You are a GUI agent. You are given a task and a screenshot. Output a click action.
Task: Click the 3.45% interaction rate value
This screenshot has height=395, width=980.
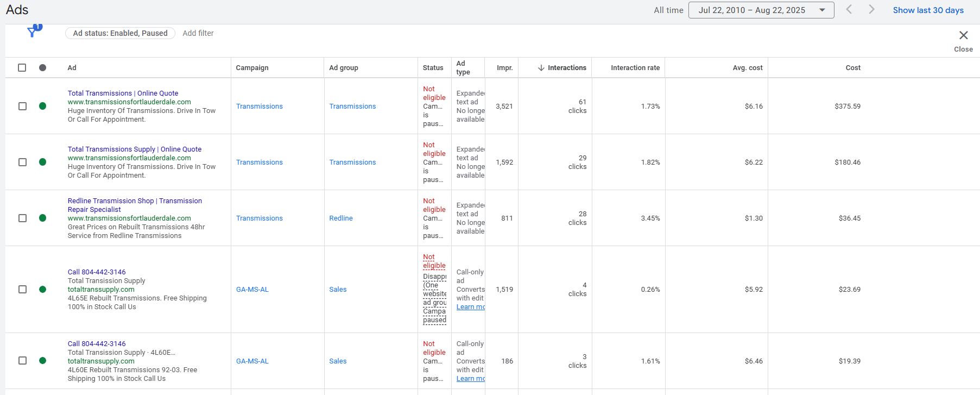[650, 218]
